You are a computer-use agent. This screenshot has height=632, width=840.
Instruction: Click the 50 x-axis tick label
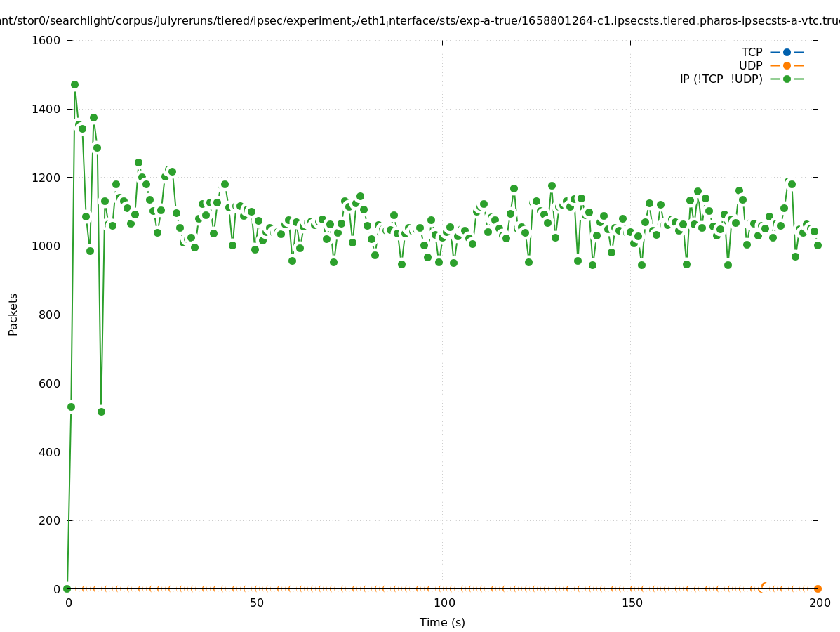pyautogui.click(x=257, y=603)
